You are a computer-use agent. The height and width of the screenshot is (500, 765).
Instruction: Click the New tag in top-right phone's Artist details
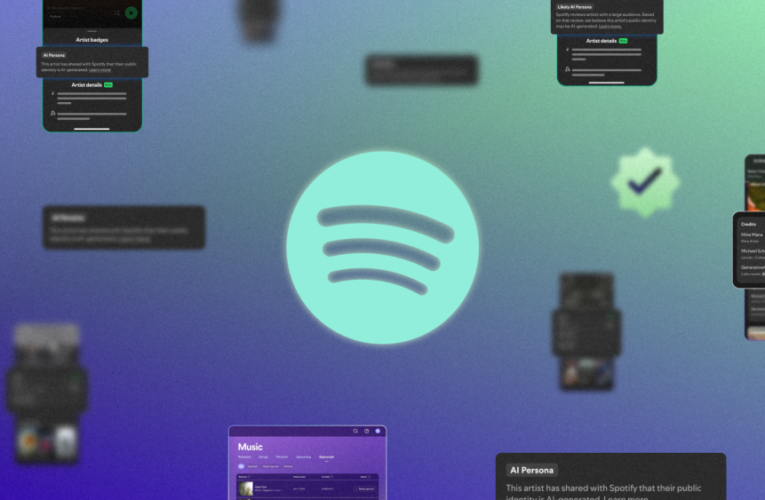(623, 41)
